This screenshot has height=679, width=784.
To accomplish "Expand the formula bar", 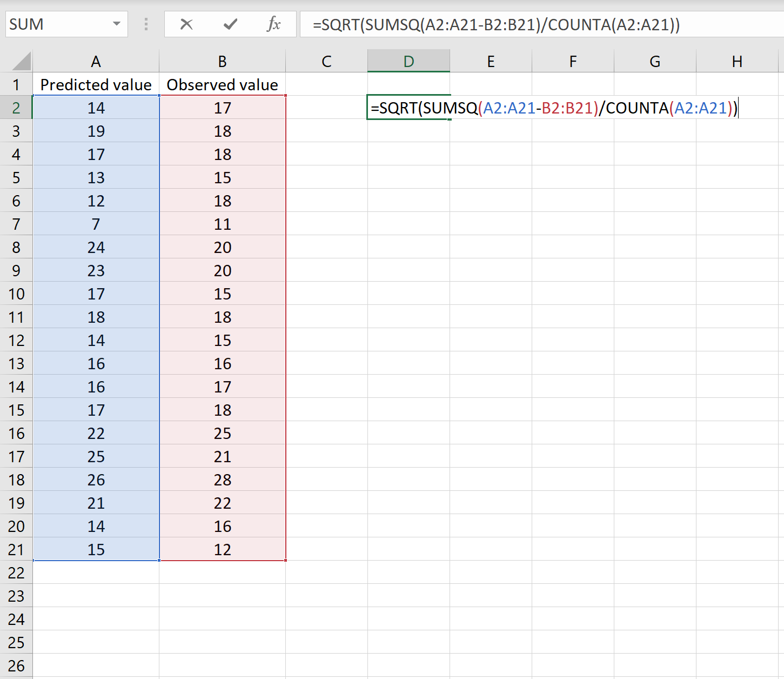I will (775, 24).
